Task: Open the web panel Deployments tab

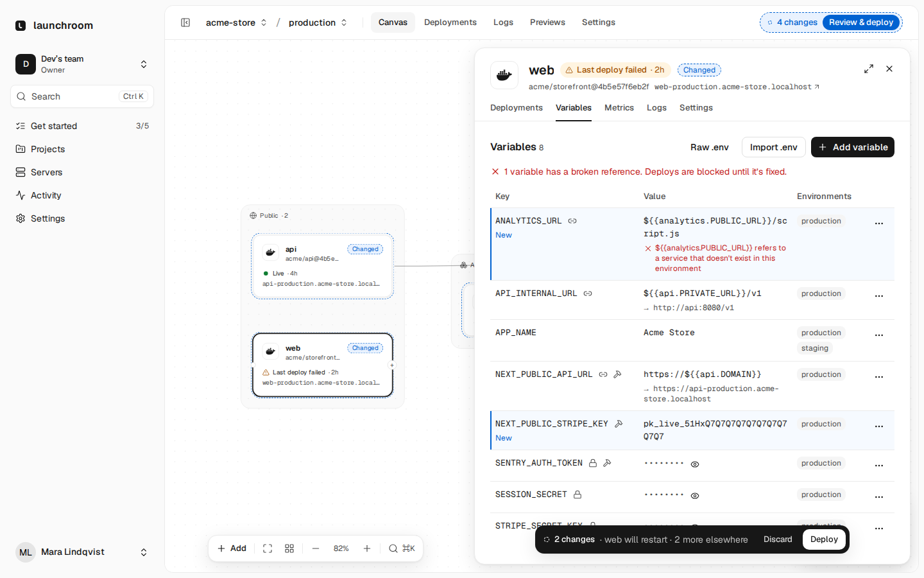Action: coord(517,108)
